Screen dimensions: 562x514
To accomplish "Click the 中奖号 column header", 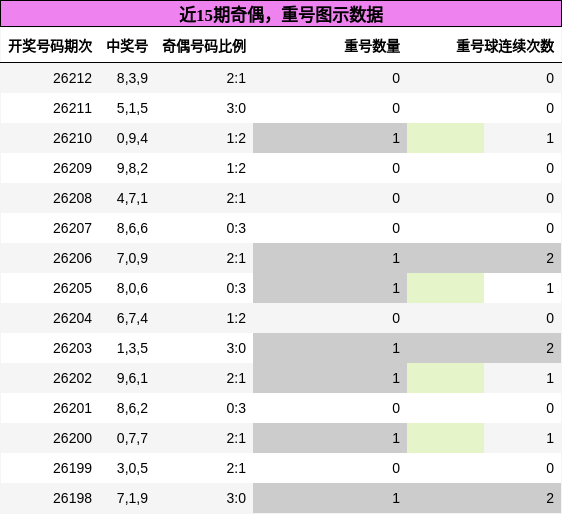I will pyautogui.click(x=127, y=46).
